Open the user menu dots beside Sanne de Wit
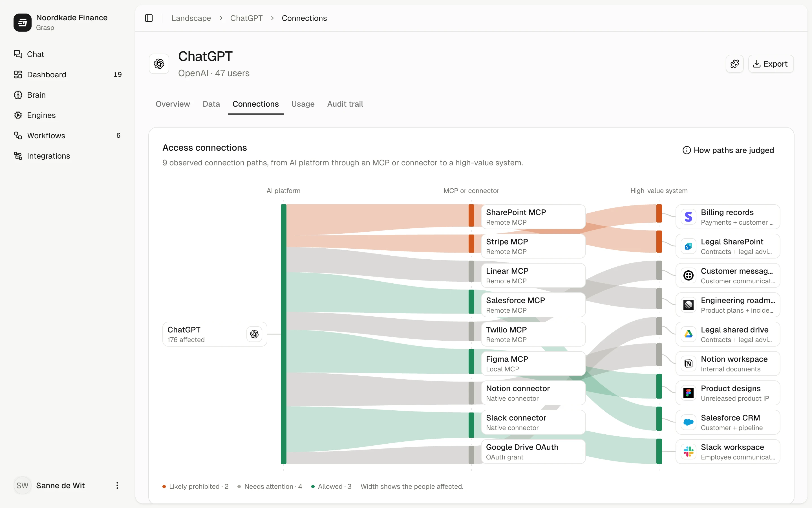The width and height of the screenshot is (812, 508). 117,485
